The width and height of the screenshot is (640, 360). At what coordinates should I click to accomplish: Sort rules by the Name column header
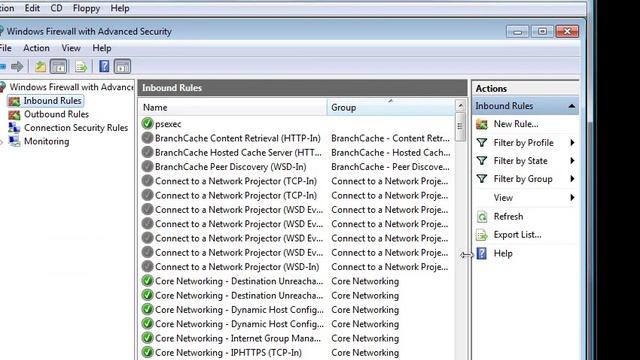pos(233,107)
